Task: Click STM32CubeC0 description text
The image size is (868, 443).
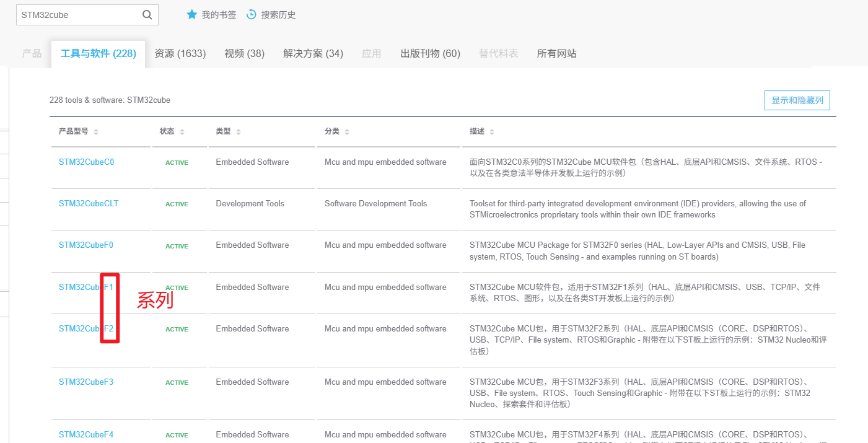Action: pos(646,168)
